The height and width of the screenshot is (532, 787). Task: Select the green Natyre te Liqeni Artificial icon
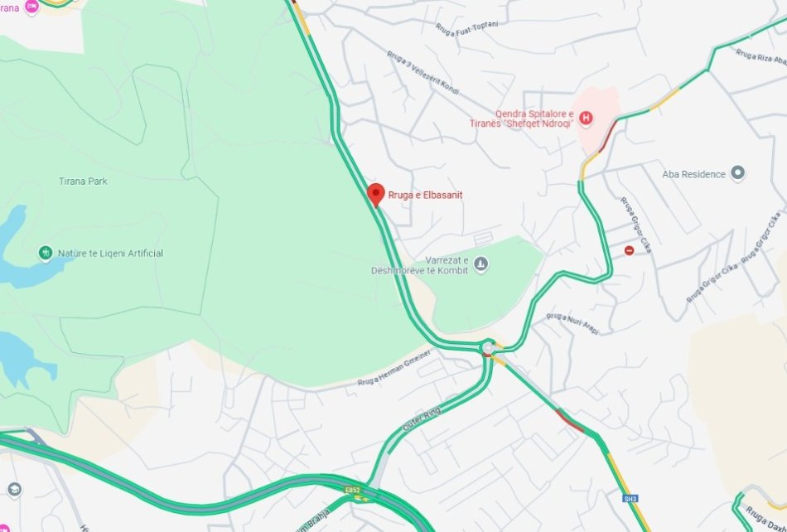46,253
